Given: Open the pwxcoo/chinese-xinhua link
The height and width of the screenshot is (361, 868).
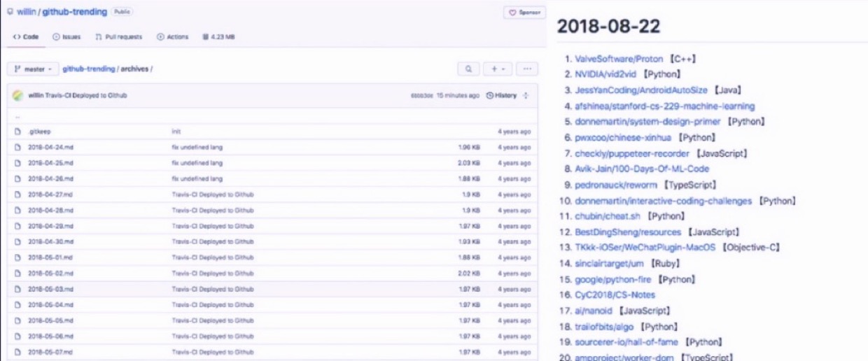Looking at the screenshot, I should tap(624, 138).
